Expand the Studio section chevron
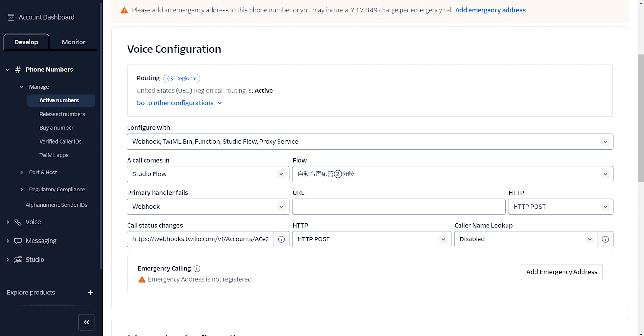Screen dimensions: 644x336 8,260
